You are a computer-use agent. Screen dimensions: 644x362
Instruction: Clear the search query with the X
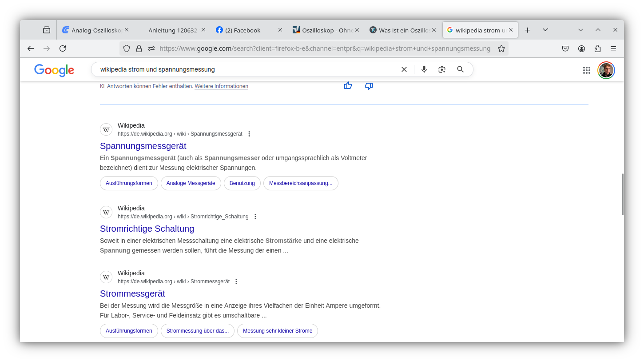coord(404,69)
